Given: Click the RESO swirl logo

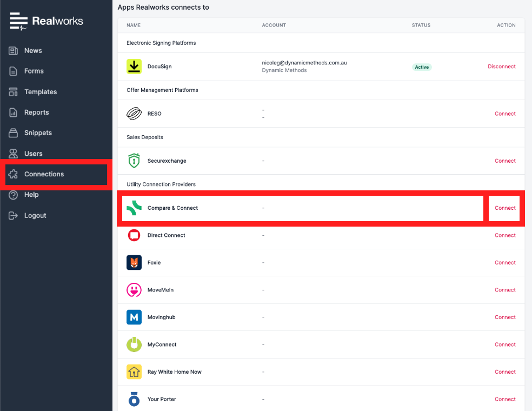Looking at the screenshot, I should (x=134, y=114).
